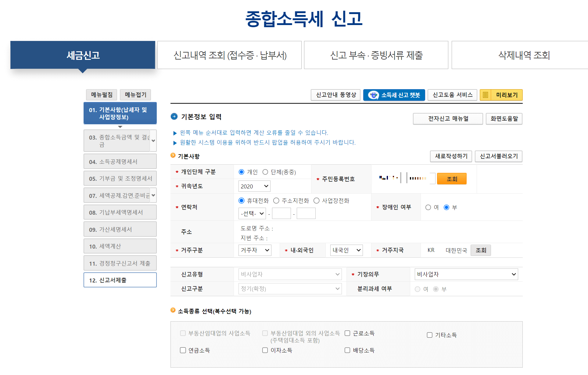Enable the 근로소득 checkbox

coord(347,333)
